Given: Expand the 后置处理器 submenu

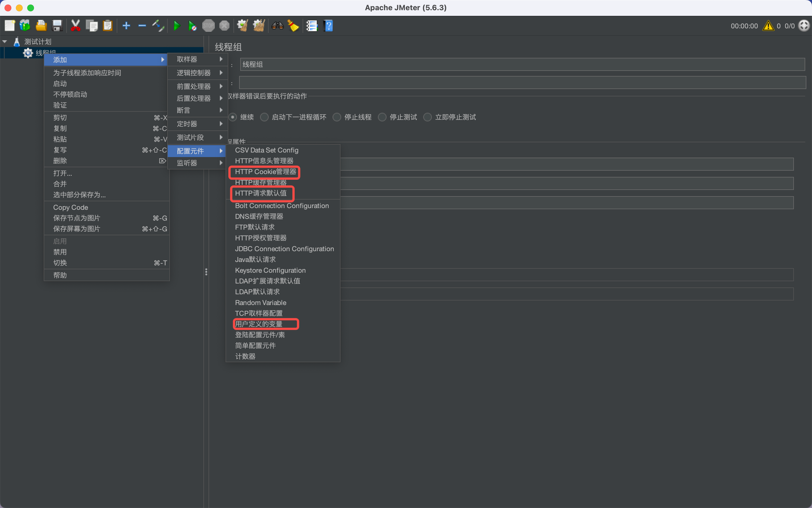Looking at the screenshot, I should [198, 98].
